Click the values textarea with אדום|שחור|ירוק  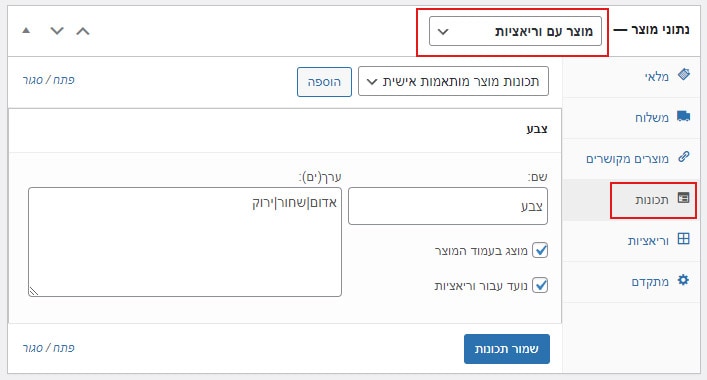tap(185, 242)
